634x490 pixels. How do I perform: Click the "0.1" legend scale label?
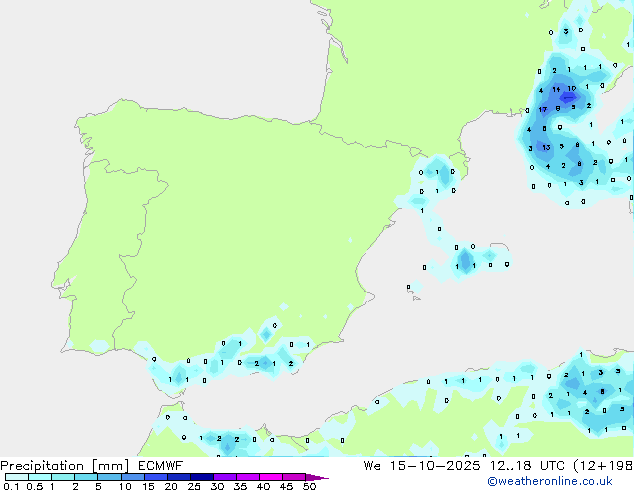[11, 486]
